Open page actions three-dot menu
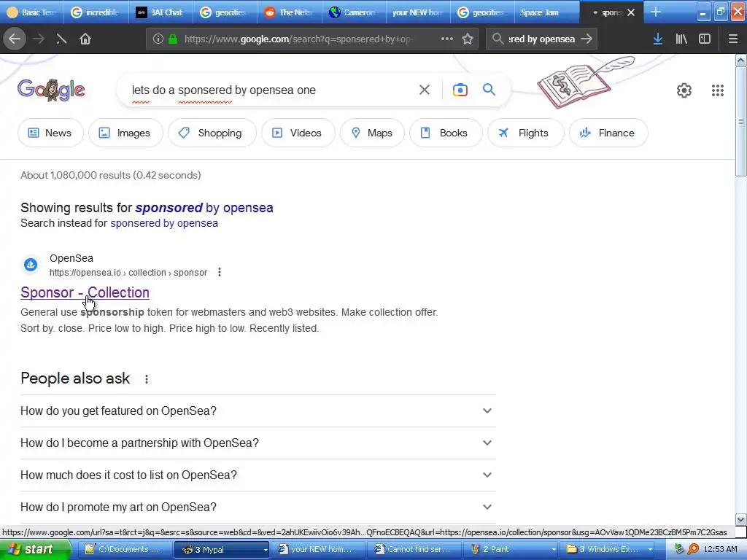 click(447, 39)
